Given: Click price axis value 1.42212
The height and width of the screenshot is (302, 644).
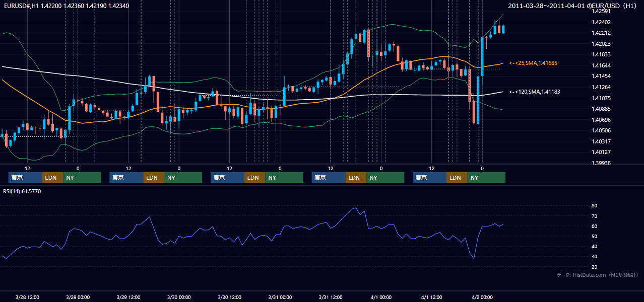Looking at the screenshot, I should pos(601,33).
